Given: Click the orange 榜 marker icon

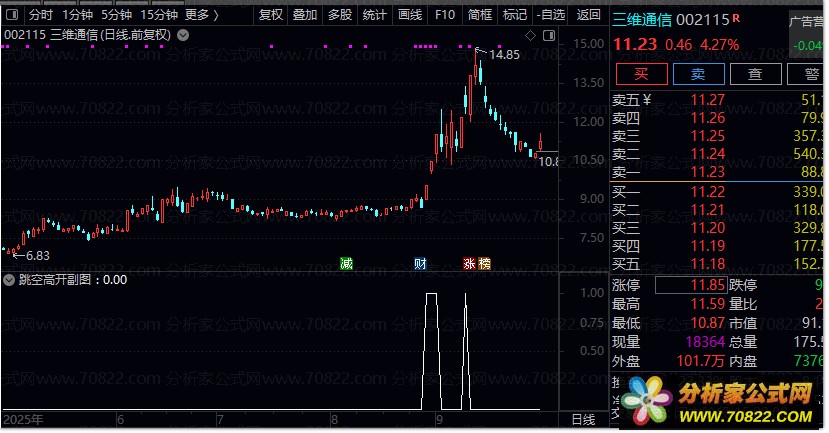Looking at the screenshot, I should pyautogui.click(x=484, y=263).
